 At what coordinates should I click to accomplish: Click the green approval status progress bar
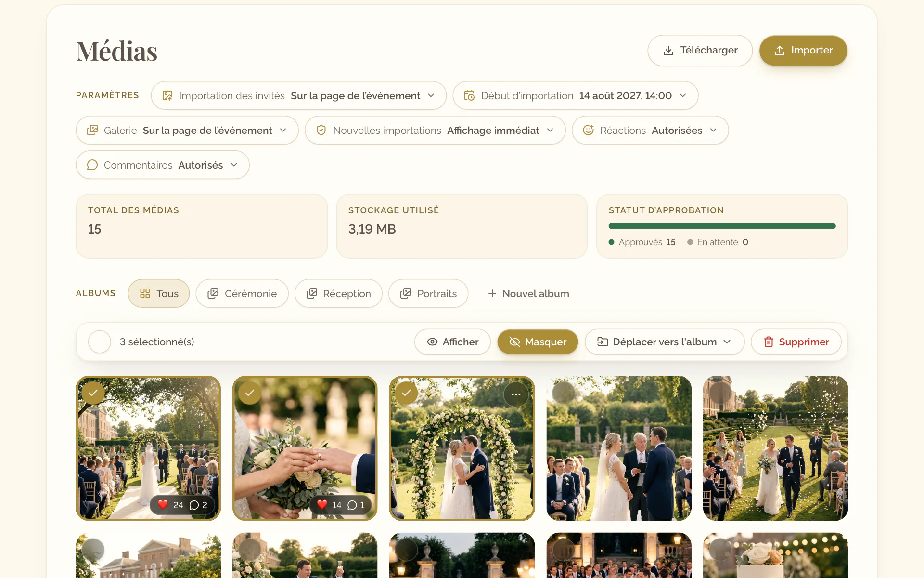click(x=722, y=226)
